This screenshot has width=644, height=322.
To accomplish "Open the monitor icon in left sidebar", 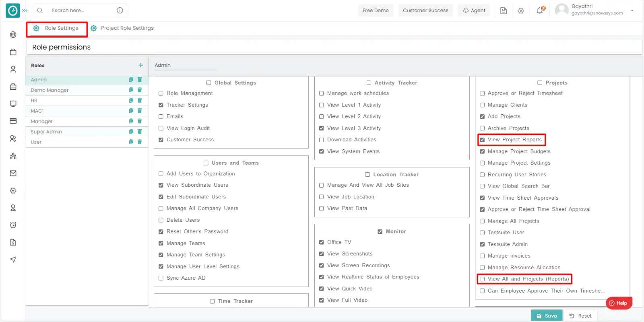I will point(13,104).
